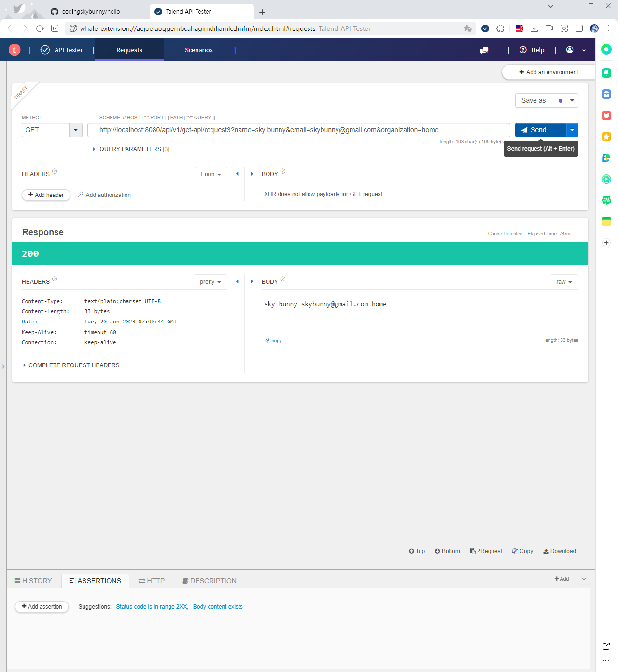Open the HISTORY tab
The height and width of the screenshot is (672, 618).
point(33,581)
